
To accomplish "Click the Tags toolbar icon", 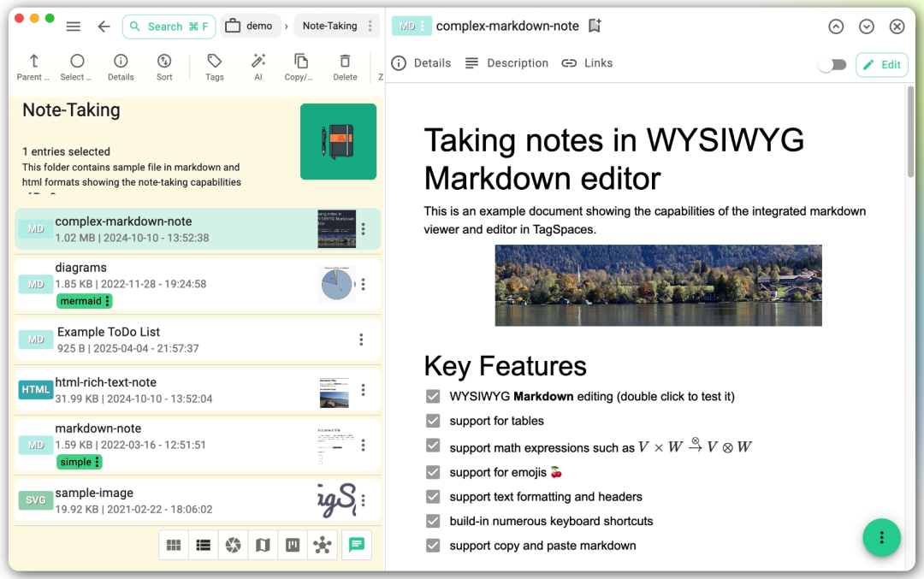I will coord(215,68).
